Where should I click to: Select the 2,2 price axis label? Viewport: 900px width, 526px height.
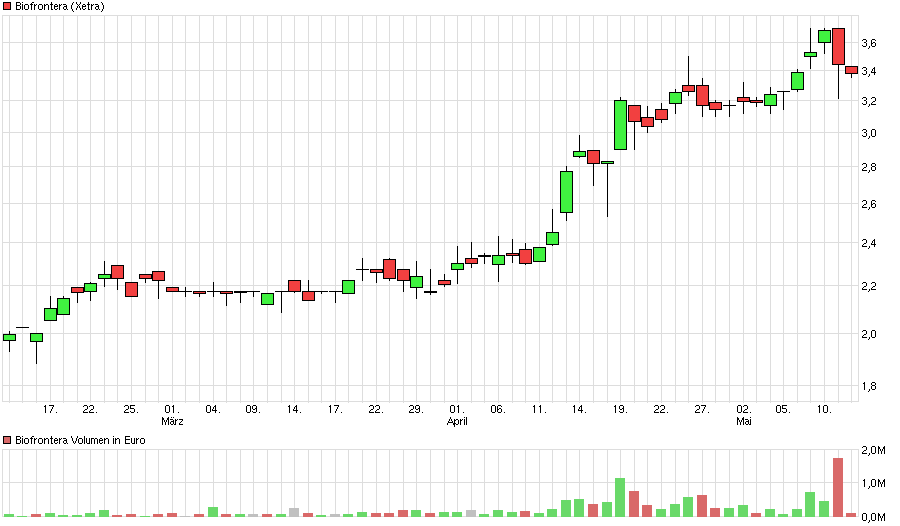click(x=868, y=286)
